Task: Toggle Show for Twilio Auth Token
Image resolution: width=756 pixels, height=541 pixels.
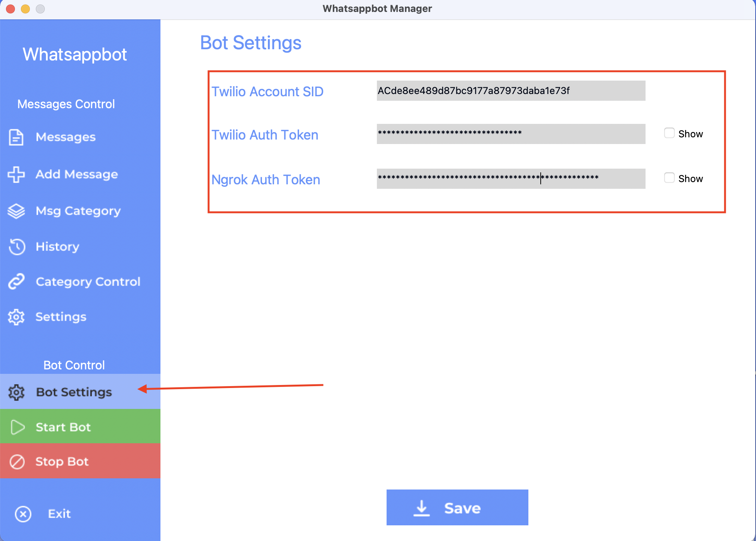Action: pos(669,133)
